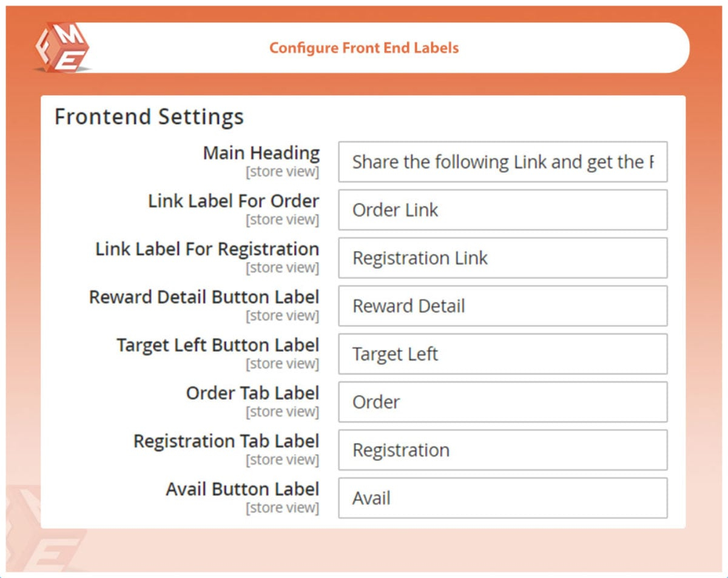Click the Target Left Button Label text
728x578 pixels.
coord(218,344)
